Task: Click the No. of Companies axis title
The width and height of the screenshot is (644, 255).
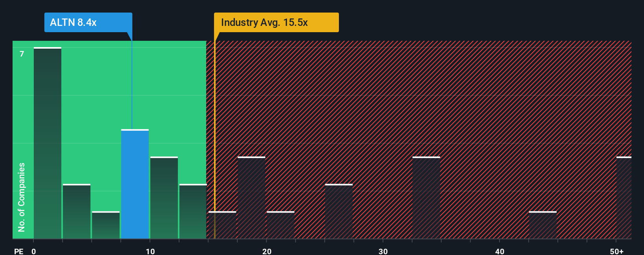Action: click(22, 197)
